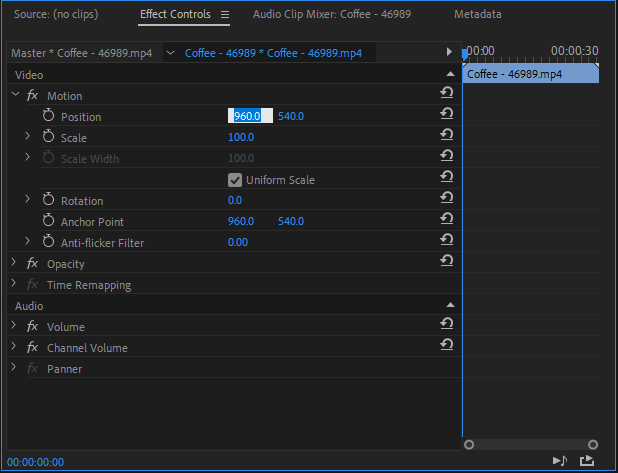
Task: Reset the Anchor Point parameter
Action: pos(447,219)
